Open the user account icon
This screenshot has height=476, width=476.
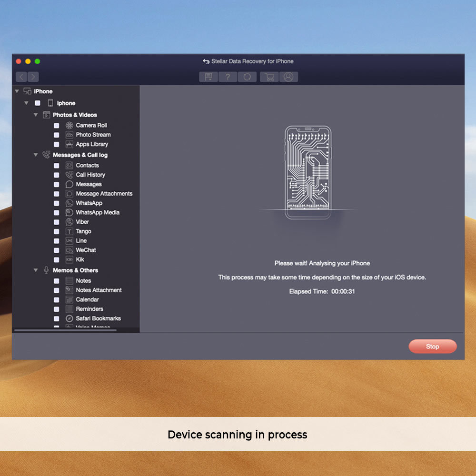click(x=288, y=77)
